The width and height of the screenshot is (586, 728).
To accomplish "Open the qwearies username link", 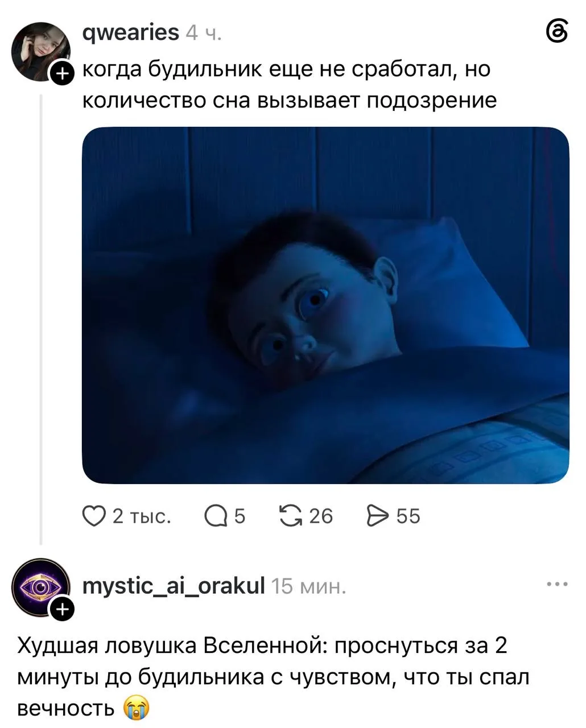I will (131, 33).
